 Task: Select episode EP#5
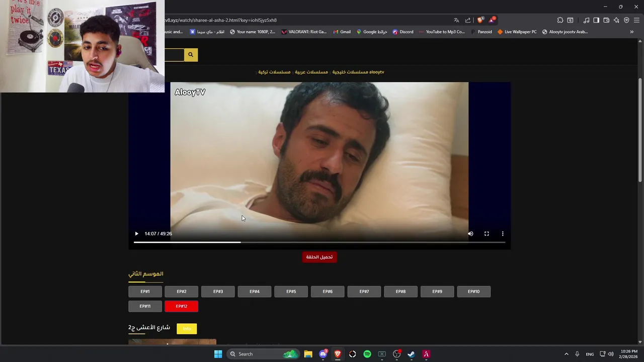291,292
